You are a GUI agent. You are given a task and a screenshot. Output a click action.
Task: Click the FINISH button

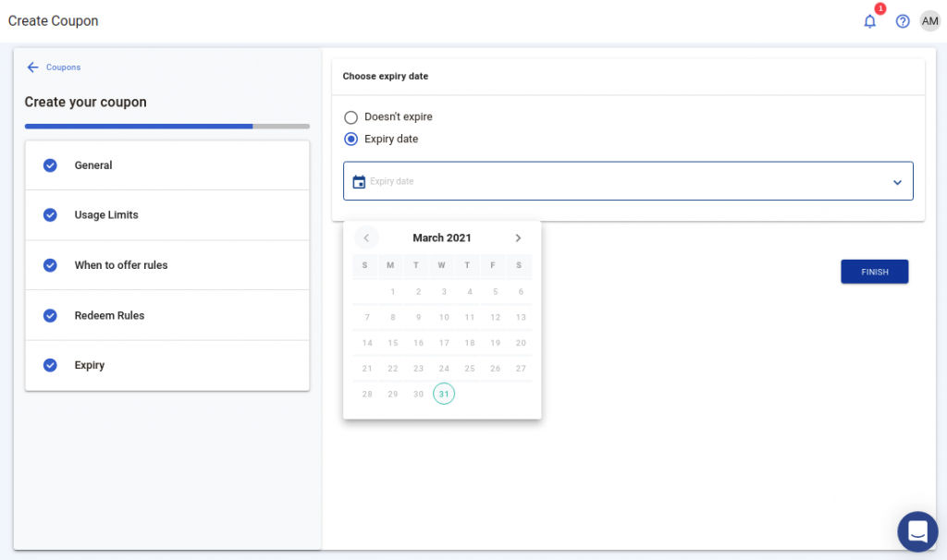click(x=874, y=272)
